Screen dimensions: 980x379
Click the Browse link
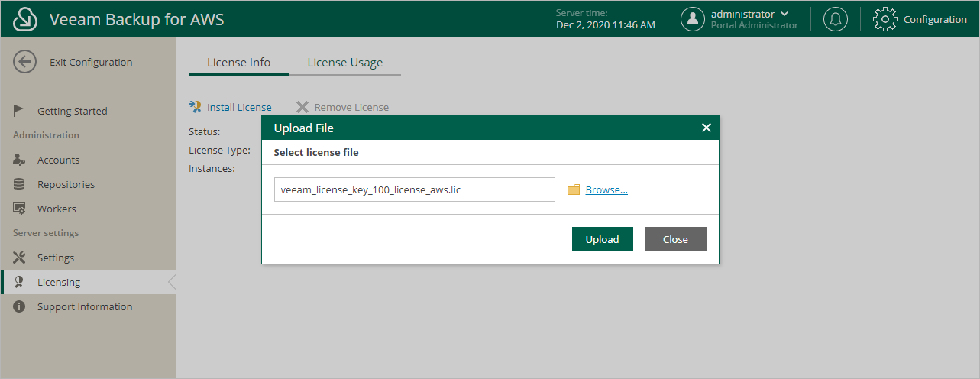(606, 190)
